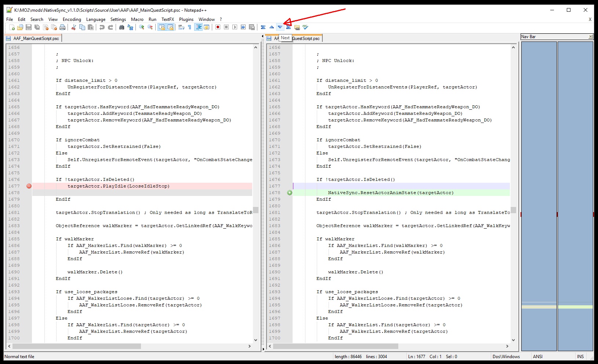The image size is (598, 364).
Task: Open the Macro menu
Action: tap(138, 19)
